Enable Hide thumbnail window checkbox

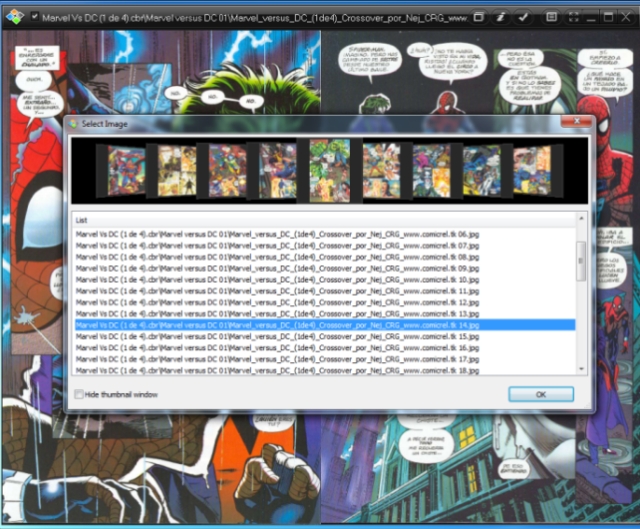coord(79,394)
